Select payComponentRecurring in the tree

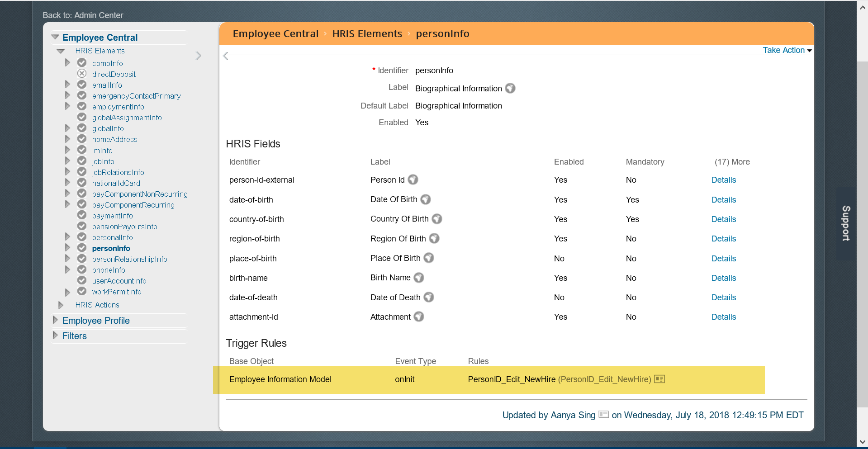click(x=133, y=205)
